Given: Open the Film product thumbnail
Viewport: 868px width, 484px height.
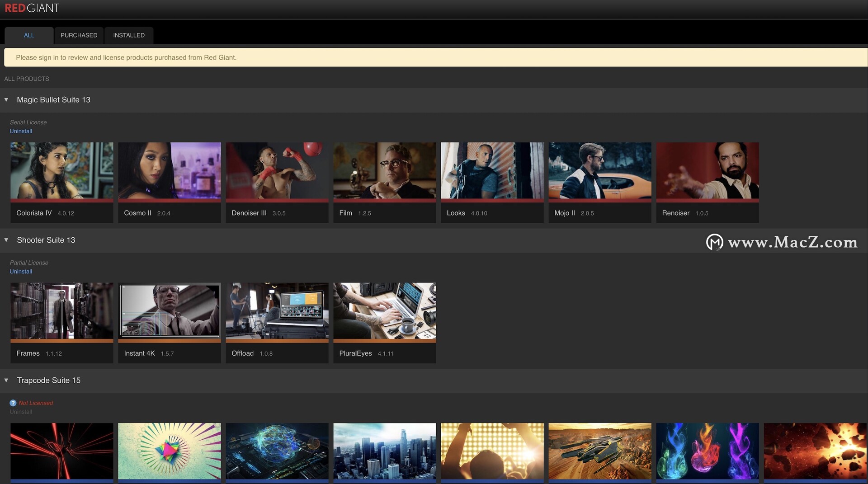Looking at the screenshot, I should (x=385, y=171).
